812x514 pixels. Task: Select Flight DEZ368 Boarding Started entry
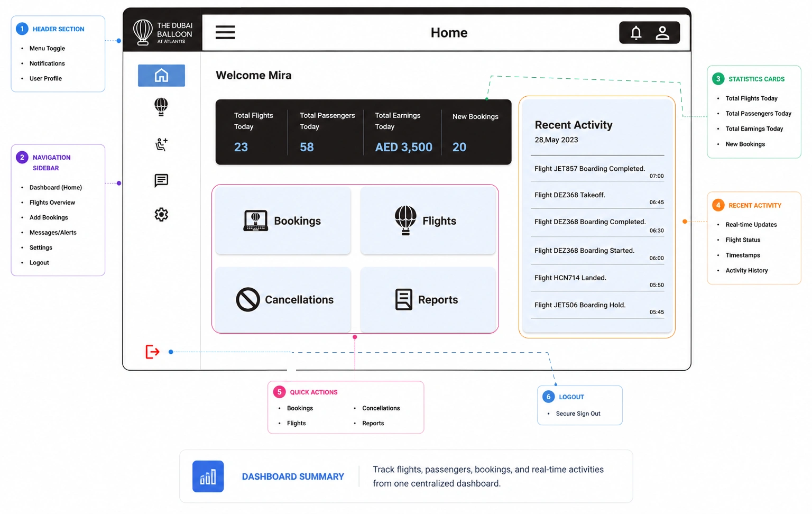click(597, 252)
